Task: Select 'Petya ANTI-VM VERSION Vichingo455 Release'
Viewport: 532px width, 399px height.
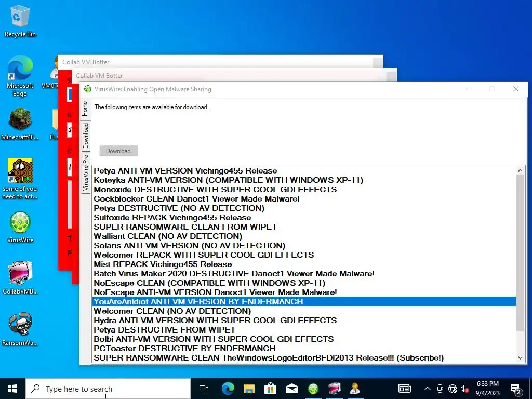Action: (x=304, y=170)
